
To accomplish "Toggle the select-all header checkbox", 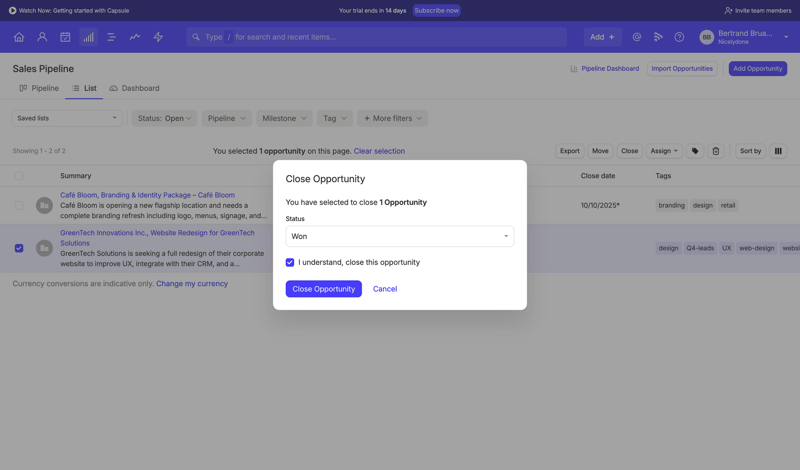I will pos(19,176).
